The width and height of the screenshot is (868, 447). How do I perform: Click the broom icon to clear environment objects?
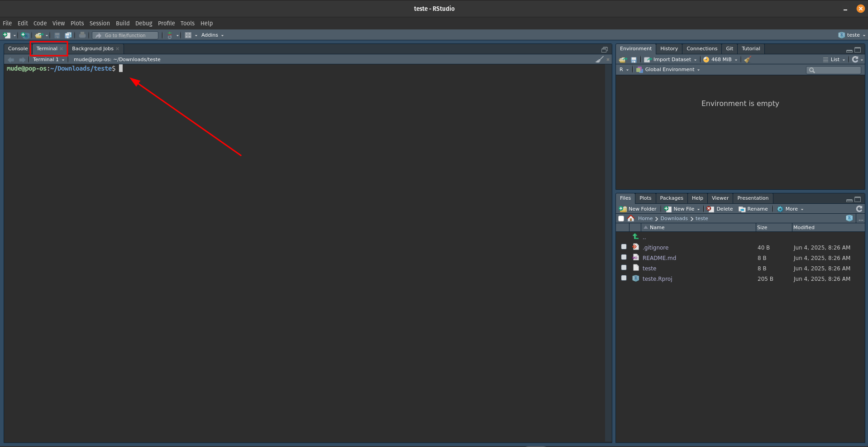[747, 60]
